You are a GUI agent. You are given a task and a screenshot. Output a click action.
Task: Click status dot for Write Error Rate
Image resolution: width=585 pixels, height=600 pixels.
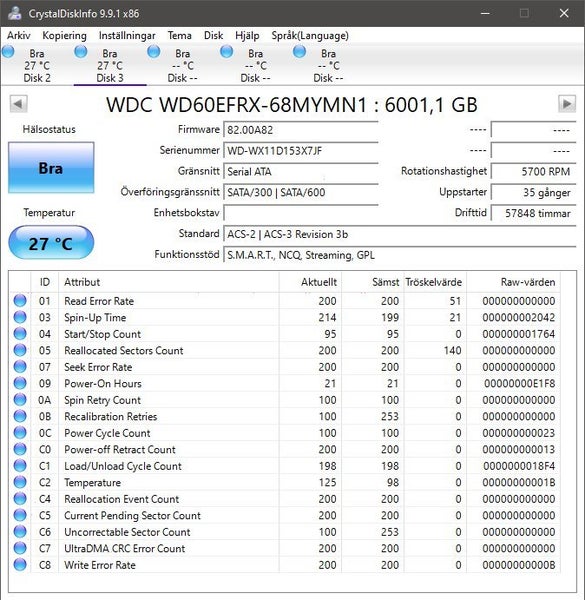tap(20, 564)
